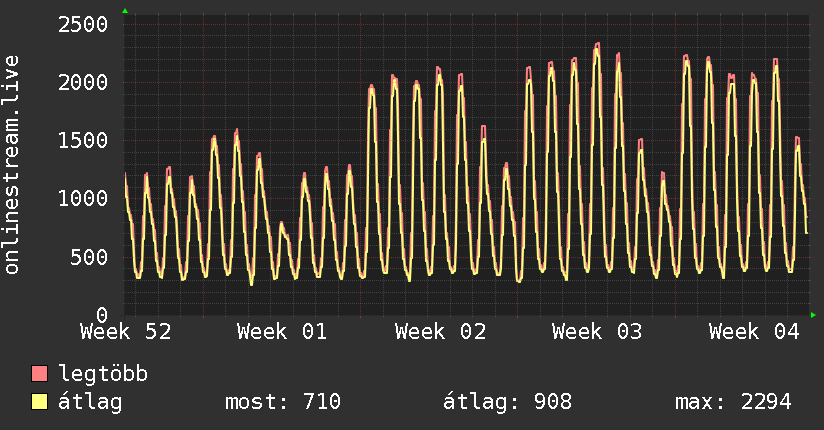
Task: Click the Week 04 axis label
Action: (754, 332)
